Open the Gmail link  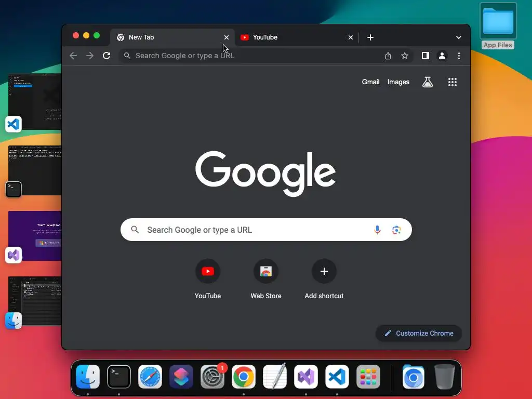click(370, 82)
